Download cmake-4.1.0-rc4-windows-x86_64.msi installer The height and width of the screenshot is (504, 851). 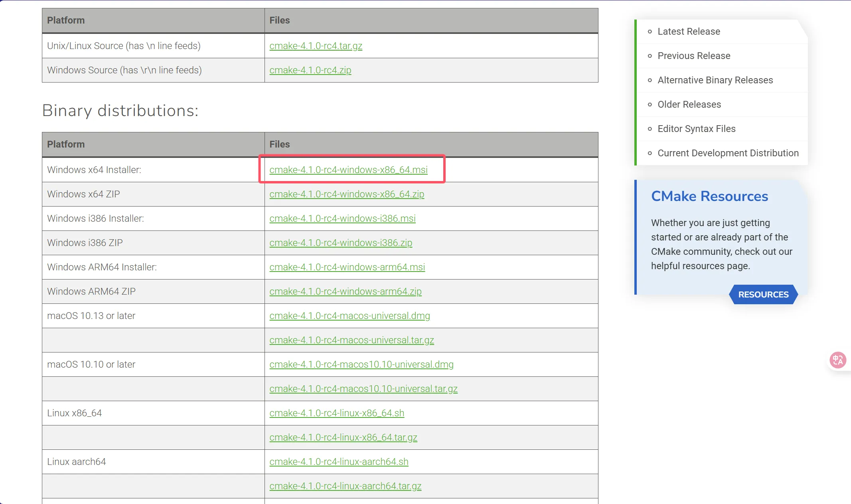pyautogui.click(x=348, y=170)
